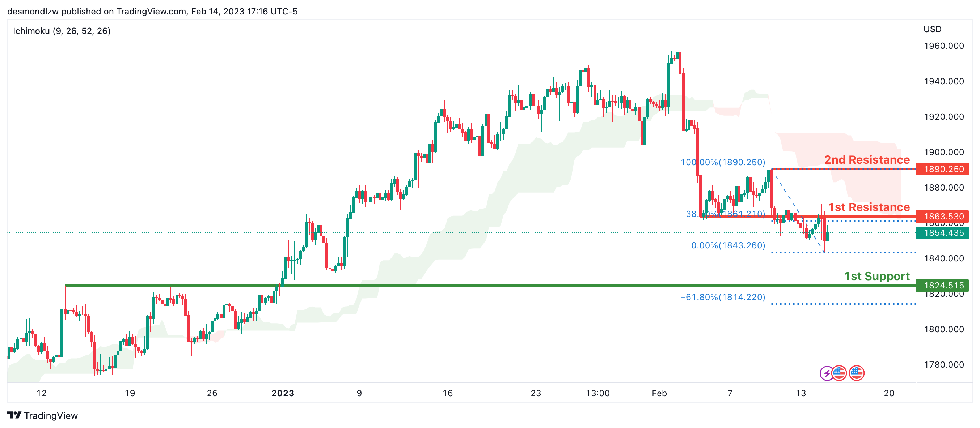Screen dimensions: 980x428
Task: Click the 100.00%(1890.250) Fibonacci level label
Action: click(722, 162)
